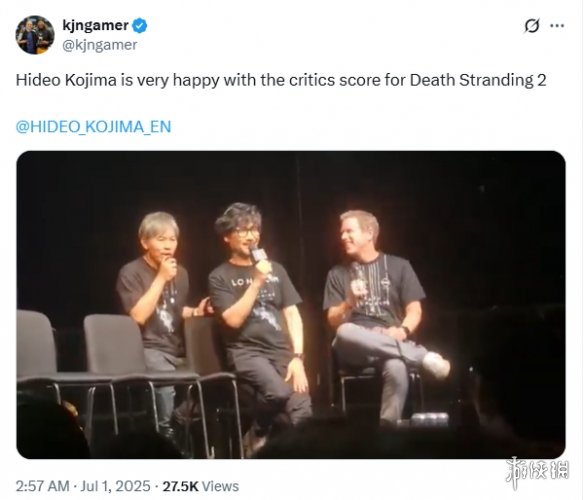The width and height of the screenshot is (584, 500).
Task: Open the @HIDEO_KOJIMA_EN mention link
Action: point(93,127)
